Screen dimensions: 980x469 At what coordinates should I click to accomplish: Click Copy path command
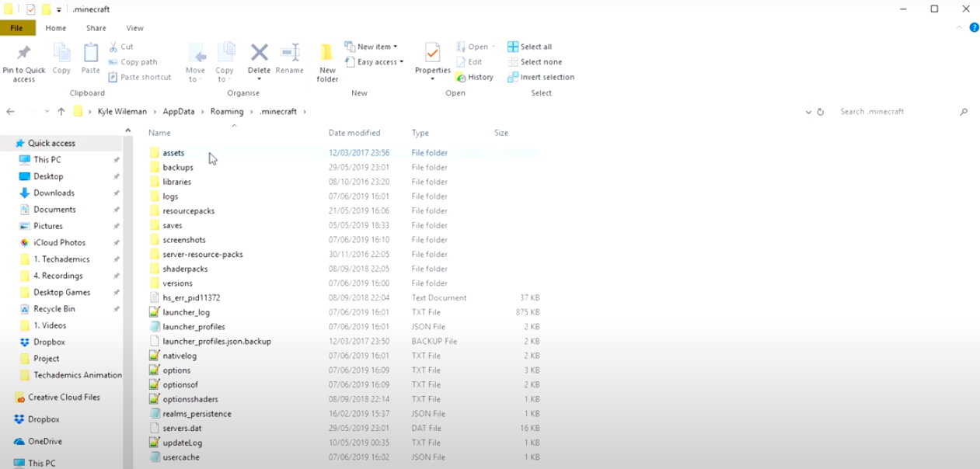pos(133,62)
